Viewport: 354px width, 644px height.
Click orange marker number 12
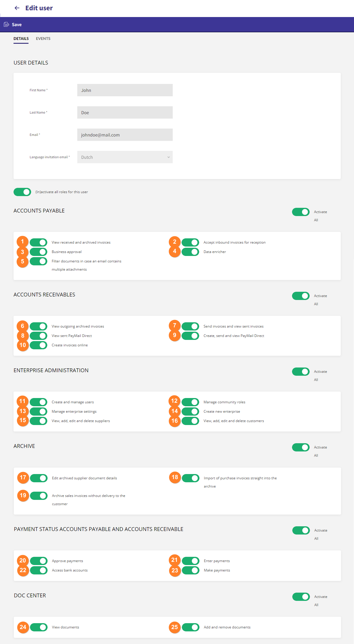pyautogui.click(x=175, y=401)
